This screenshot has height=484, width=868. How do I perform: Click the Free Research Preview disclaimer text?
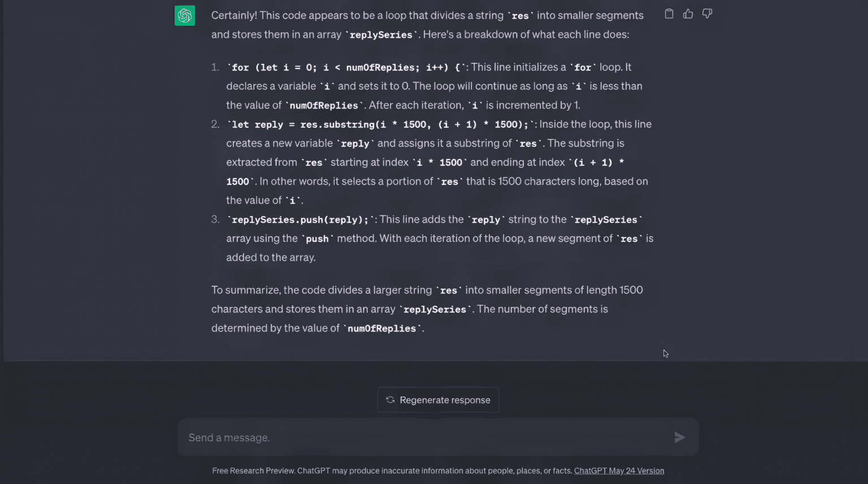392,470
